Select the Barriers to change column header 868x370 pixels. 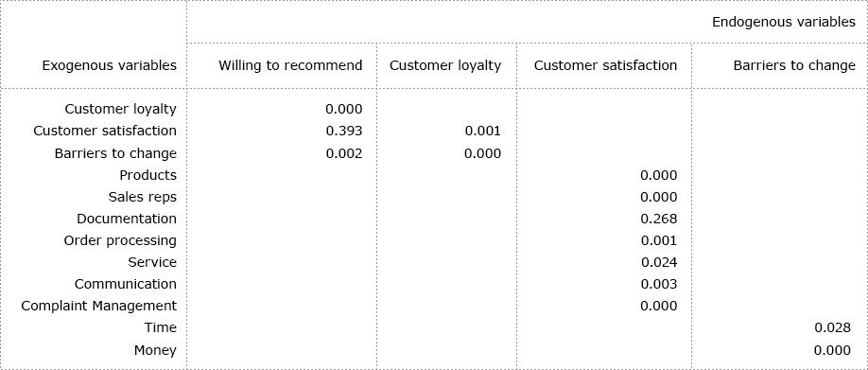click(794, 65)
